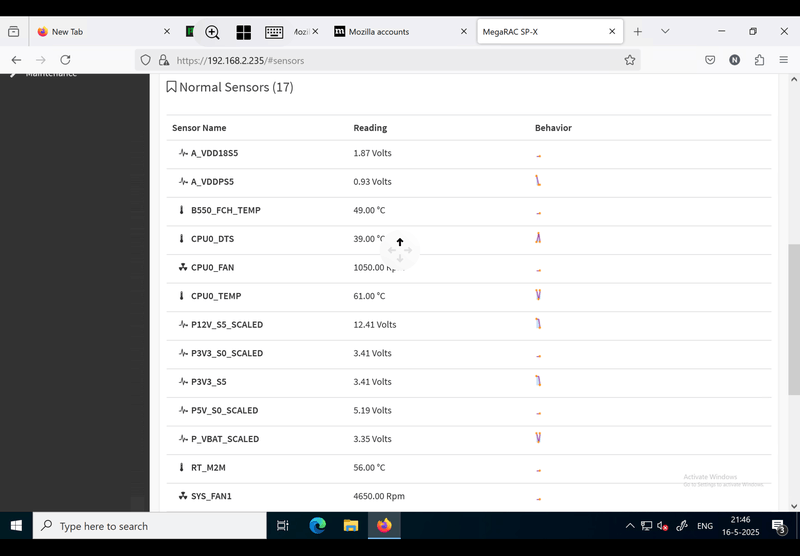Click the P3V3_S0_SCALED voltage icon

pos(183,352)
